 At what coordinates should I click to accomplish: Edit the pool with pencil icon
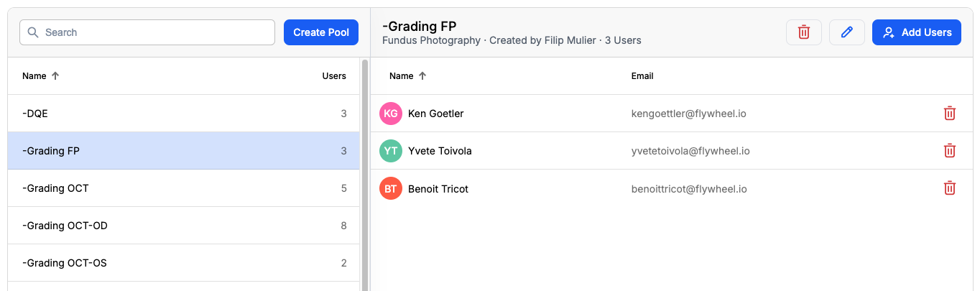(x=846, y=32)
